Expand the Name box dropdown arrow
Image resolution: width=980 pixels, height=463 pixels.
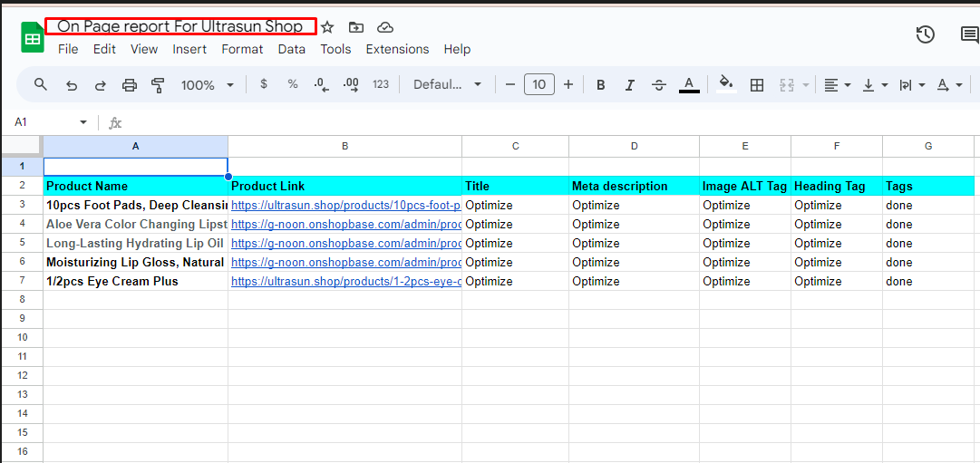click(83, 122)
